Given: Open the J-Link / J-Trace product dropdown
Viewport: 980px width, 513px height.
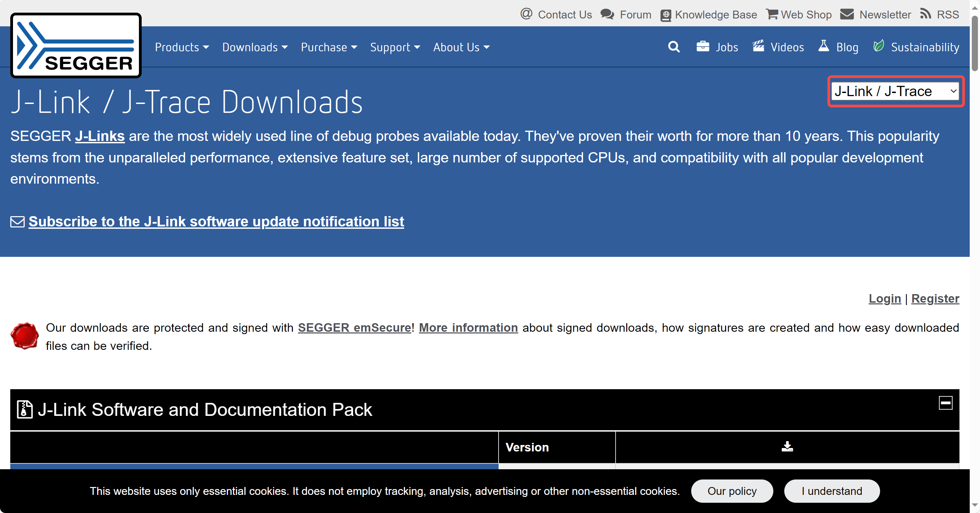Looking at the screenshot, I should click(895, 91).
